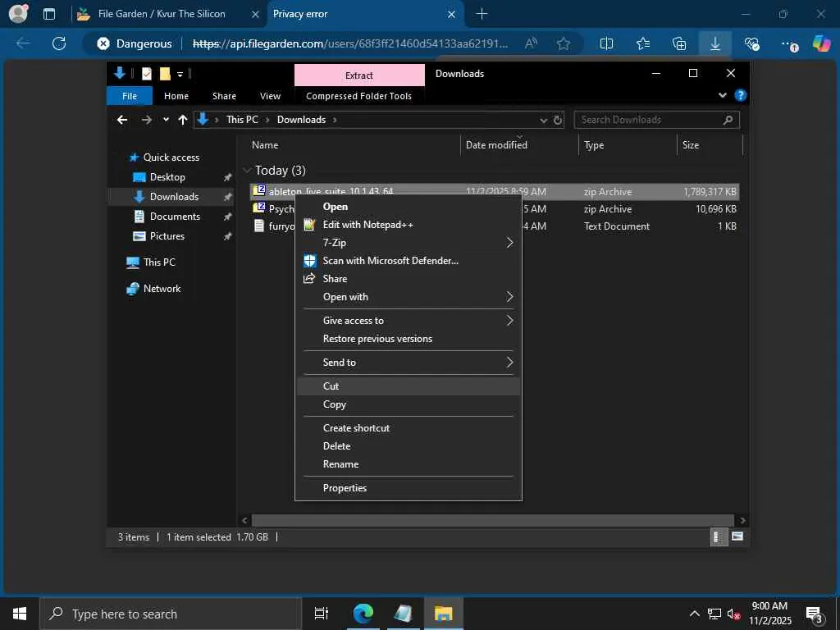Screen dimensions: 840x630
Task: Choose Open in context menu
Action: pos(408,207)
